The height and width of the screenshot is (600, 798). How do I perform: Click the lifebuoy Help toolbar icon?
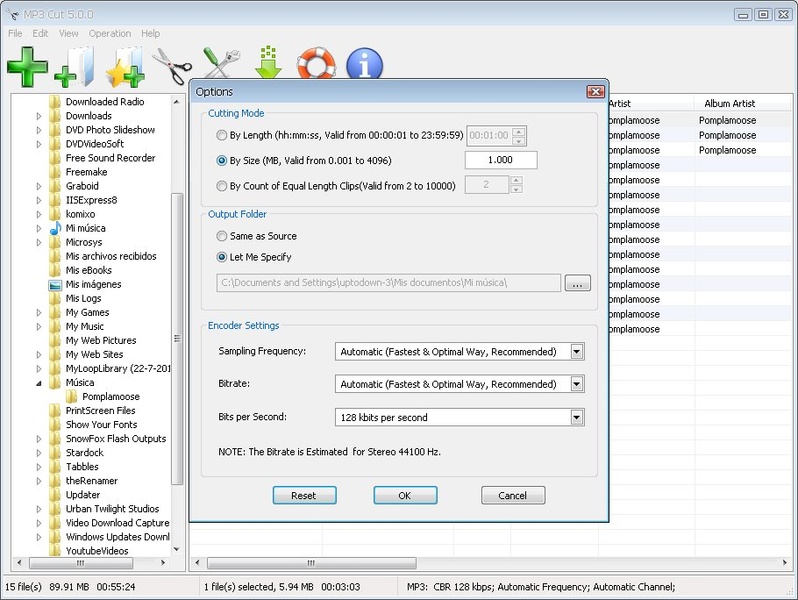(x=316, y=63)
